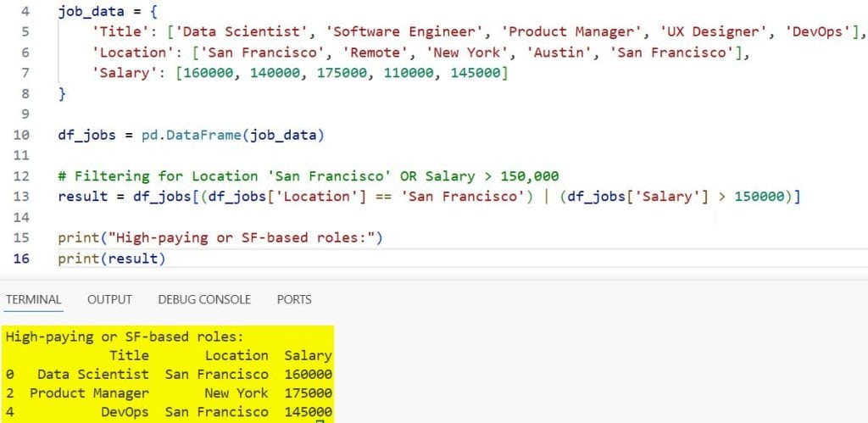868x423 pixels.
Task: Open the DEBUG CONSOLE tab
Action: click(204, 299)
